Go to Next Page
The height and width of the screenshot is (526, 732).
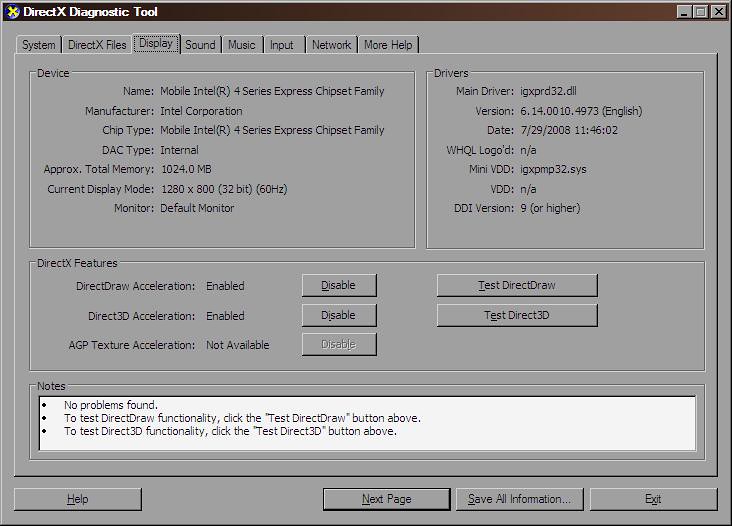[387, 499]
